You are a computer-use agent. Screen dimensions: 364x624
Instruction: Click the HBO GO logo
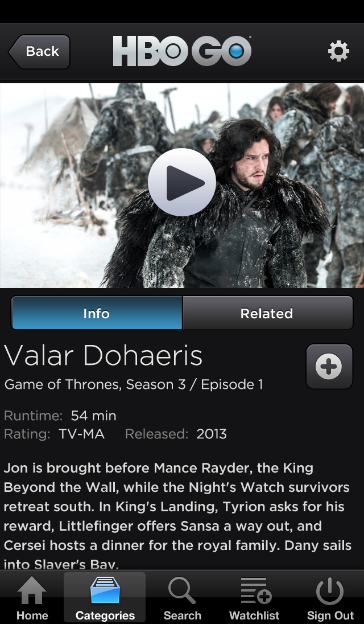(182, 51)
